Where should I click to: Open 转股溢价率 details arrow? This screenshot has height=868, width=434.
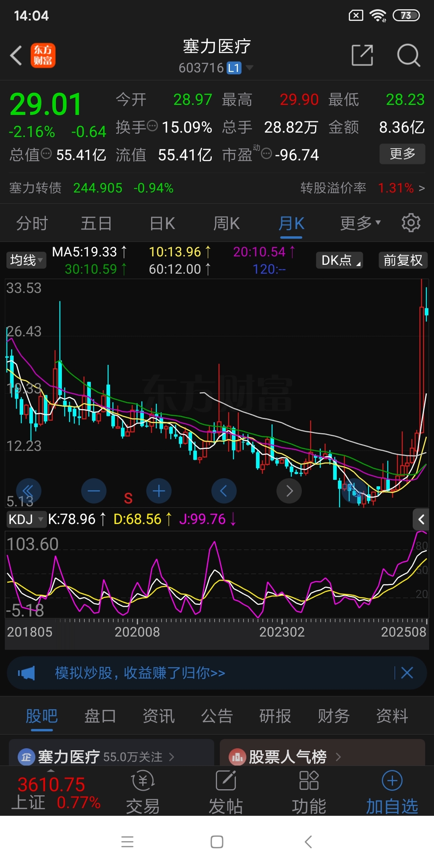pos(422,188)
